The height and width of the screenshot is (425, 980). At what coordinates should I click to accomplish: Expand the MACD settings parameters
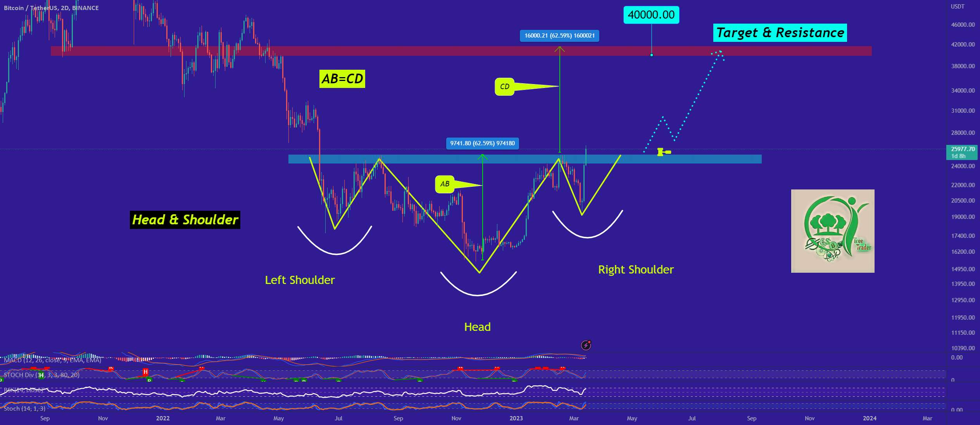(x=47, y=360)
